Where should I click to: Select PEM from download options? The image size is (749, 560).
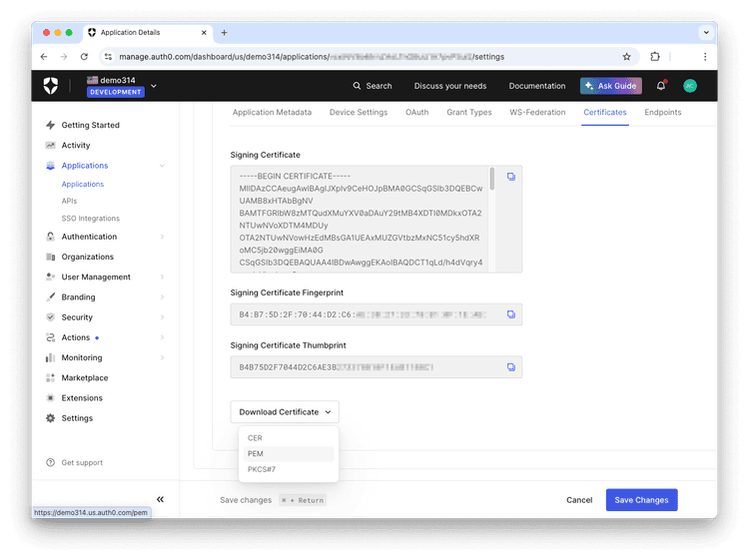coord(256,453)
